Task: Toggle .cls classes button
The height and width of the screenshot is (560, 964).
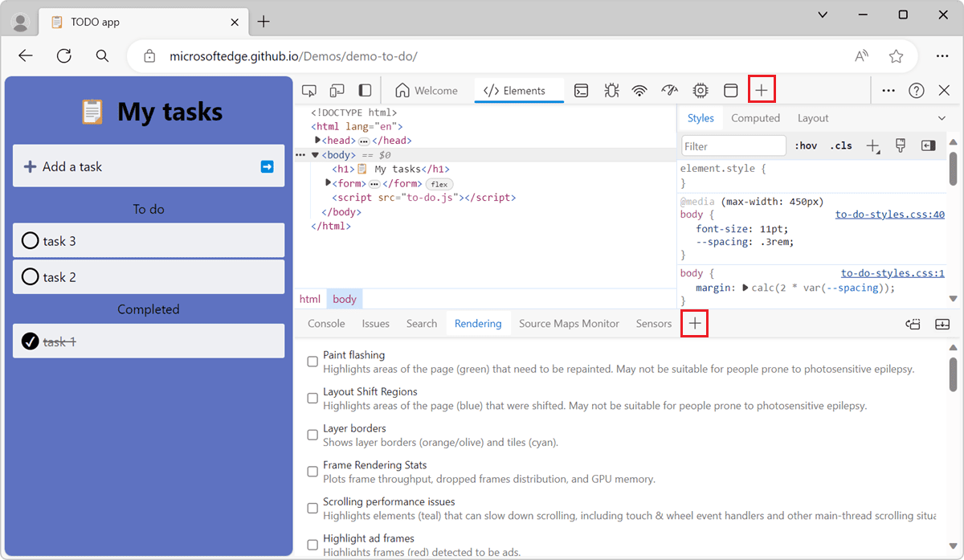Action: (x=841, y=145)
